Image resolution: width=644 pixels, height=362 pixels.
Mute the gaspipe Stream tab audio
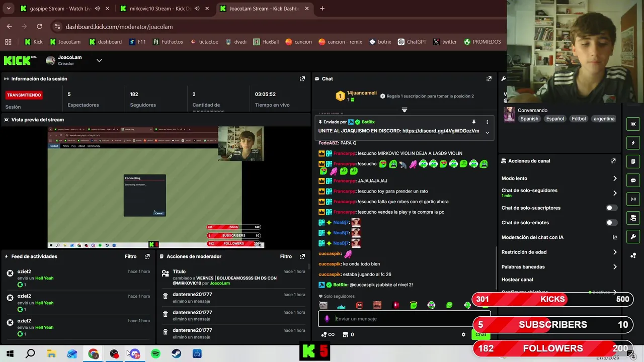(x=97, y=9)
